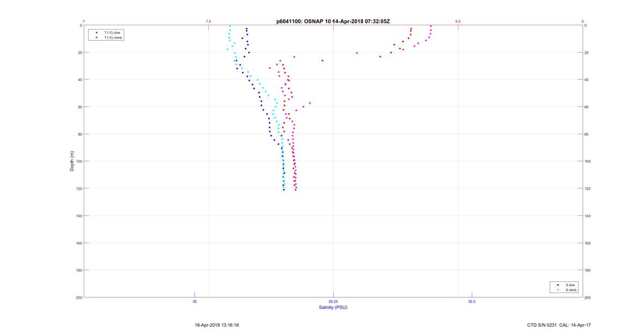644x334 pixels.
Task: Select the "35.25" salinity tick label
Action: click(333, 302)
